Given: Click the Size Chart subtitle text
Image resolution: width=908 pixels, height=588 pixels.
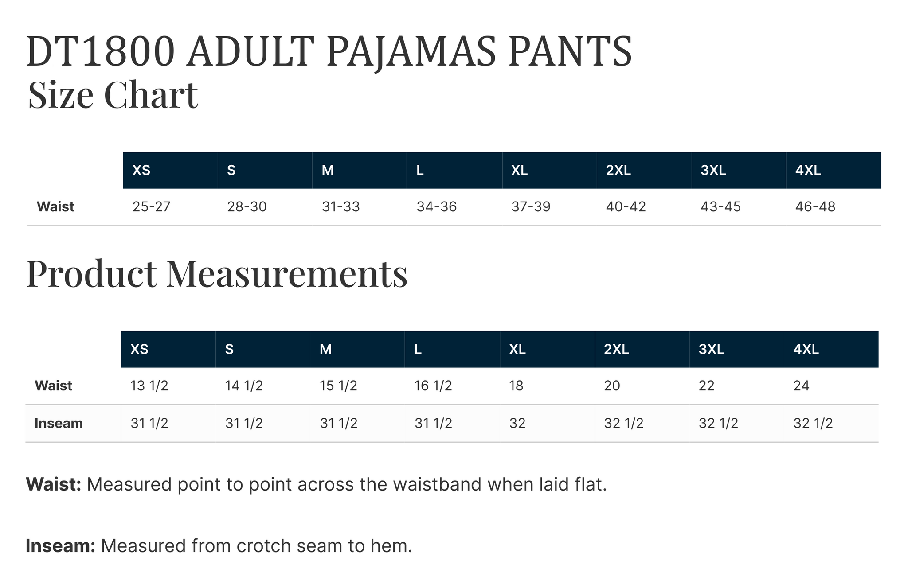Looking at the screenshot, I should [113, 95].
